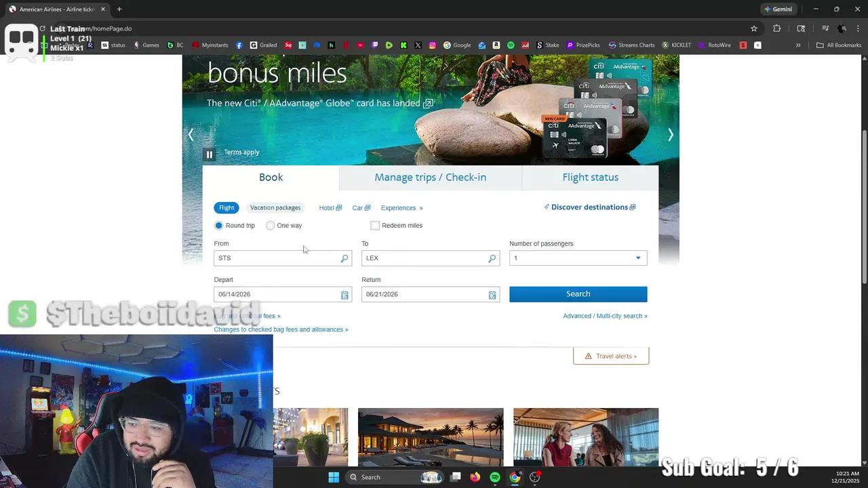This screenshot has width=868, height=488.
Task: Open Advanced / Multi-city search link
Action: pyautogui.click(x=605, y=316)
